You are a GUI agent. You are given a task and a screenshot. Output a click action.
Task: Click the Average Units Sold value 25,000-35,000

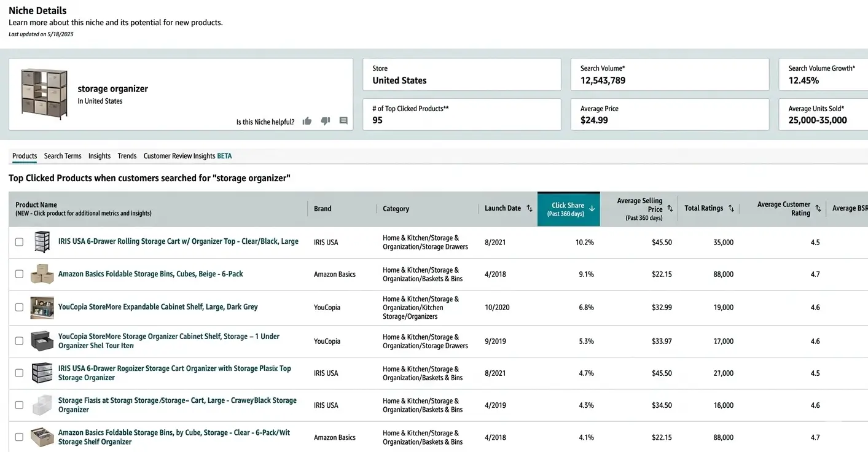(818, 120)
